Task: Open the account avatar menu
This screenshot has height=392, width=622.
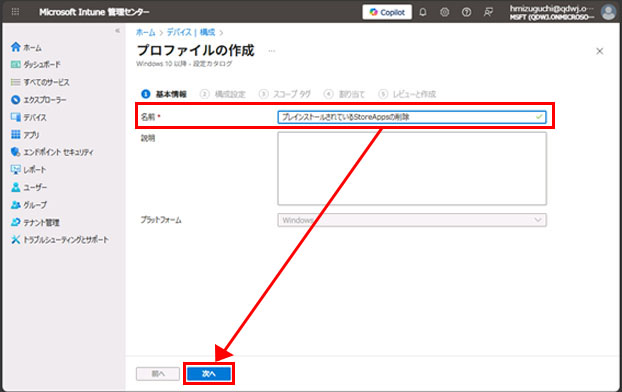Action: (x=608, y=12)
